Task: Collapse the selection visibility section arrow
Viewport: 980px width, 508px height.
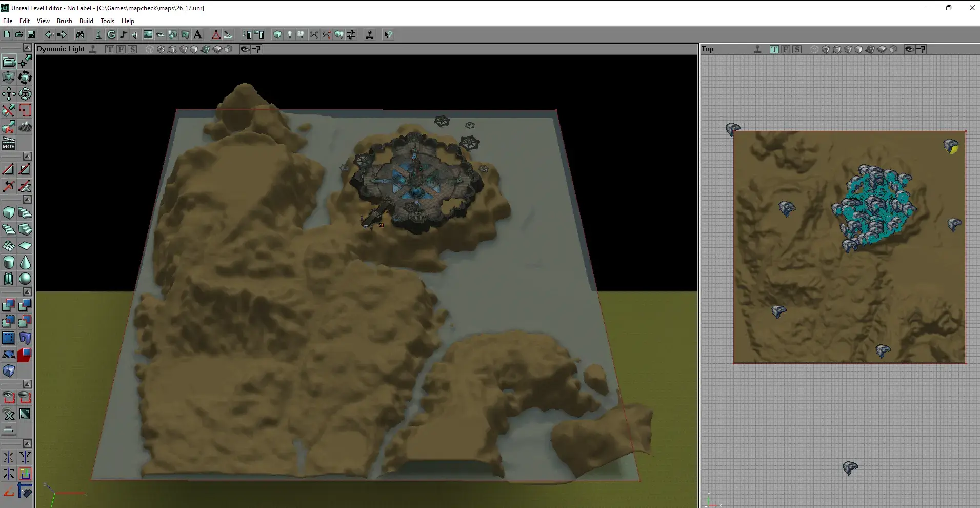Action: tap(27, 384)
